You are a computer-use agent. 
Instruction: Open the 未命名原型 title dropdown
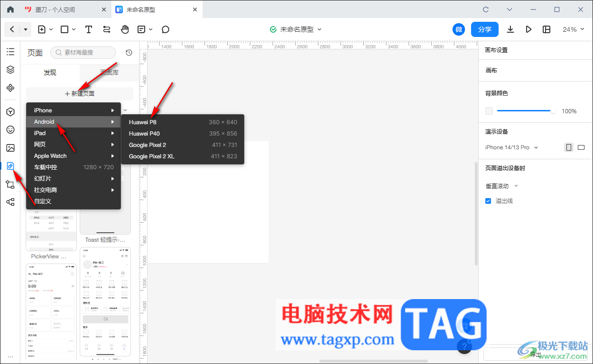coord(319,29)
